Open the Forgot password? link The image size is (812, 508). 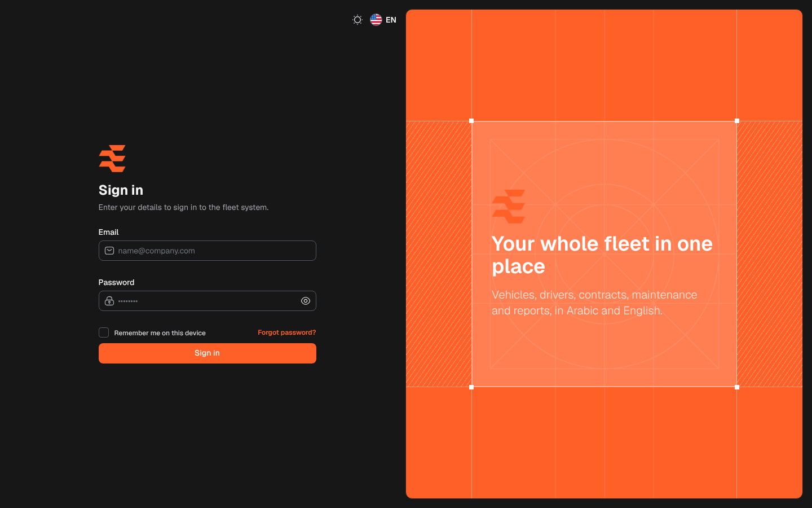287,332
